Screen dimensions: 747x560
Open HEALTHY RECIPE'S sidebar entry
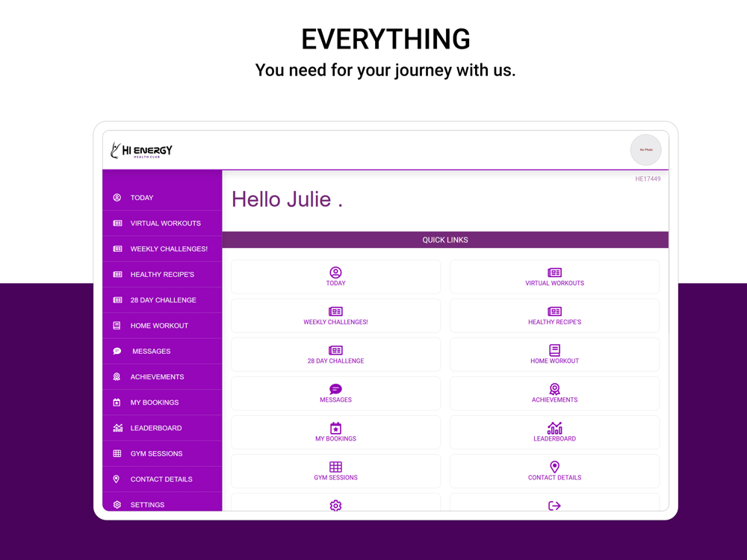pos(162,274)
